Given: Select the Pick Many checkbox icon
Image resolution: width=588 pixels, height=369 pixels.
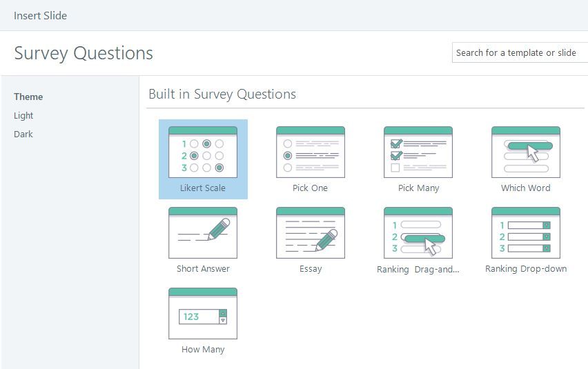Looking at the screenshot, I should (x=418, y=152).
